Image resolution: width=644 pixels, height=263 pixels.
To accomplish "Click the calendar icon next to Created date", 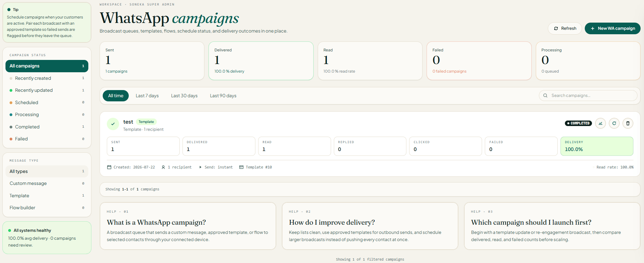I will pyautogui.click(x=109, y=167).
